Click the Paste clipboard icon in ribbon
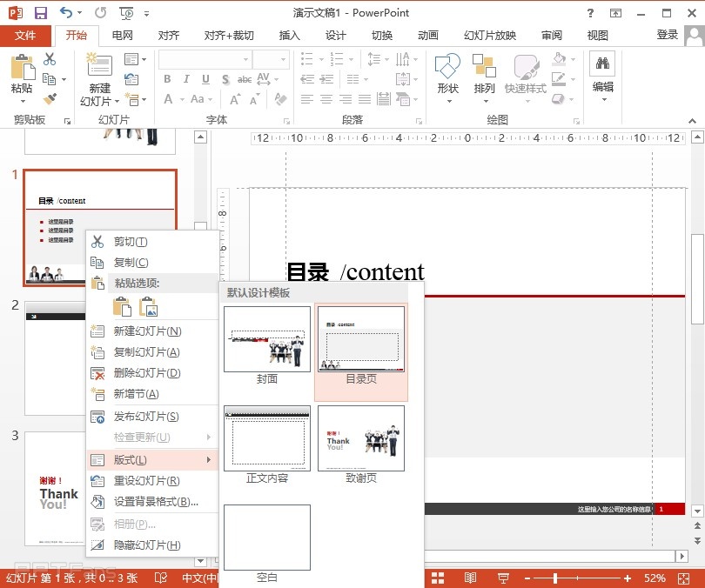Viewport: 705px width, 588px height. (x=22, y=70)
